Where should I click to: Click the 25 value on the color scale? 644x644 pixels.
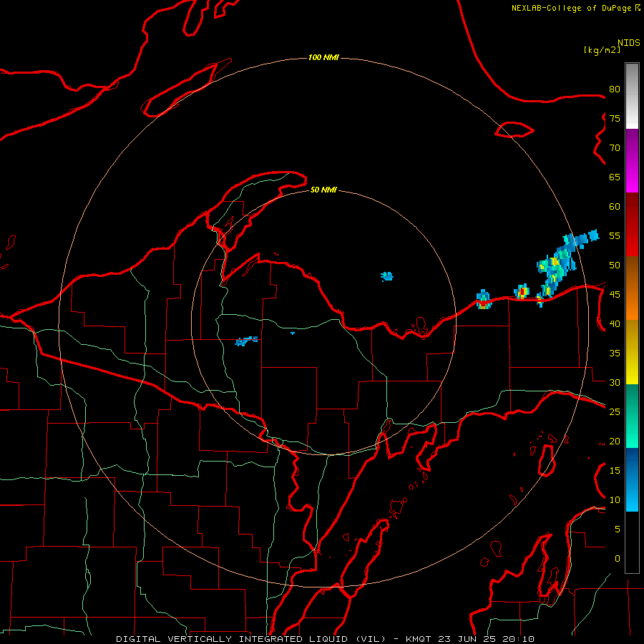tap(615, 411)
